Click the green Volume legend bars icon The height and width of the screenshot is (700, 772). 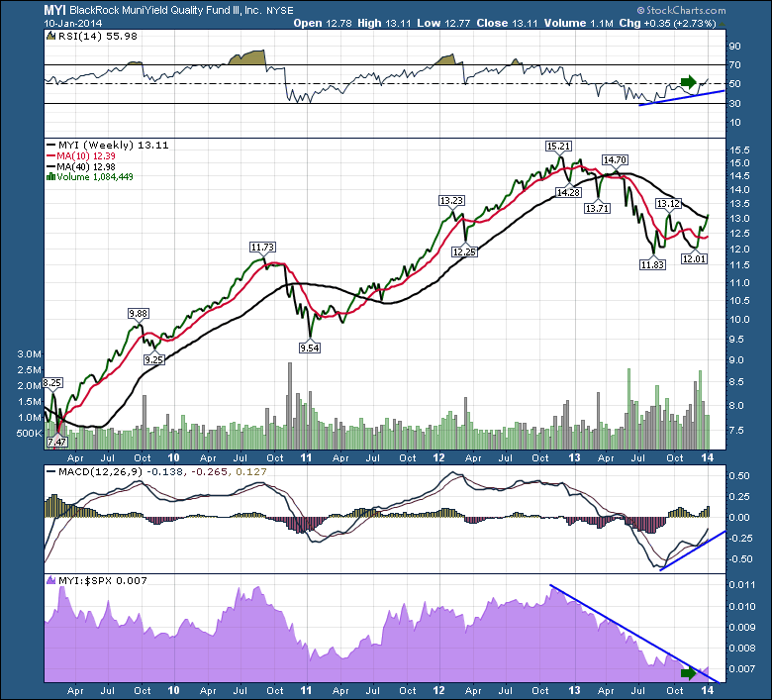point(50,177)
